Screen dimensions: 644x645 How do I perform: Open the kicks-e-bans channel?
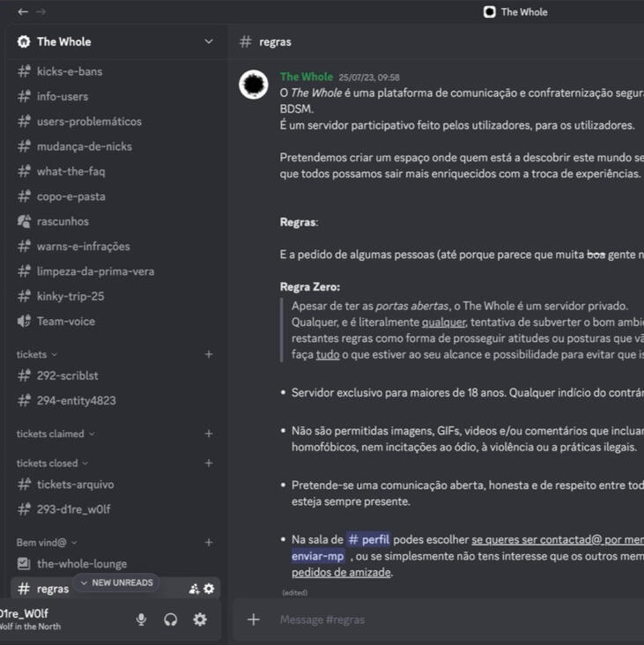[x=70, y=71]
